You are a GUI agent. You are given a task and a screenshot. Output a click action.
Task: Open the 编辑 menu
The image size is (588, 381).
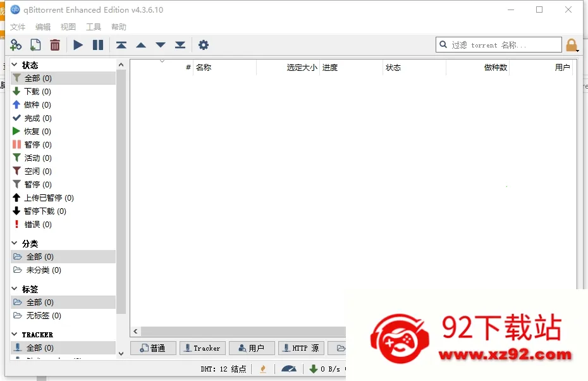(43, 27)
